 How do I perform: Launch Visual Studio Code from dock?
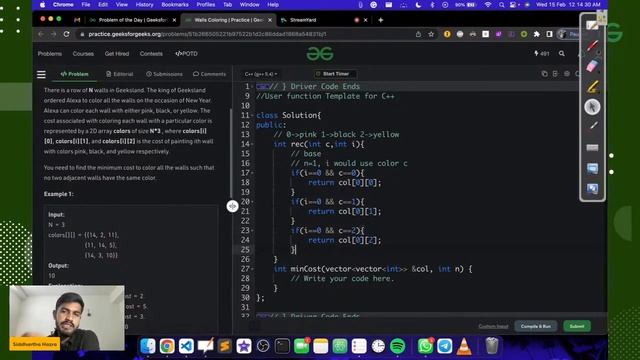[186, 346]
